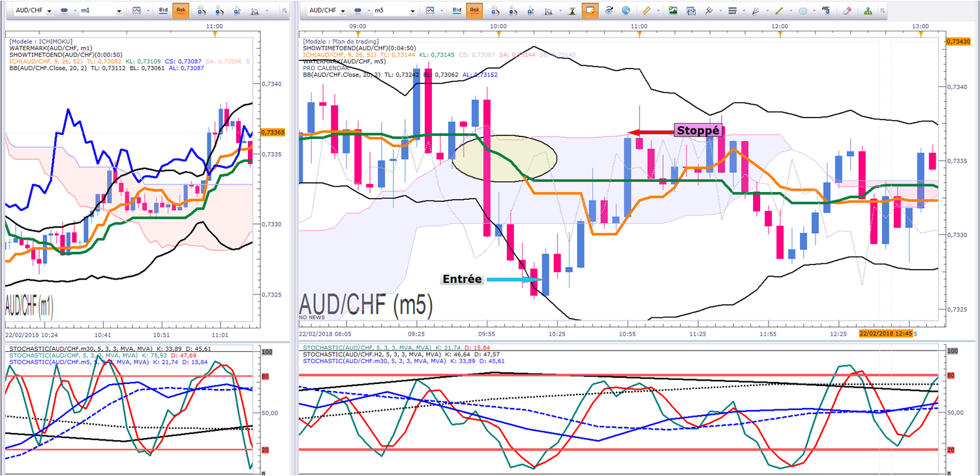Select the pitchfork drawing tool

(709, 10)
